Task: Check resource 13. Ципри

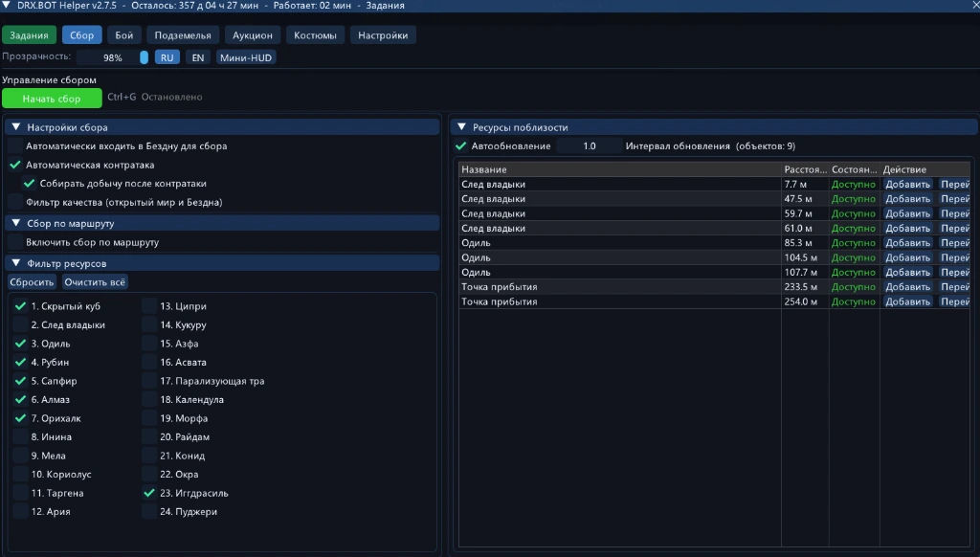Action: click(149, 306)
